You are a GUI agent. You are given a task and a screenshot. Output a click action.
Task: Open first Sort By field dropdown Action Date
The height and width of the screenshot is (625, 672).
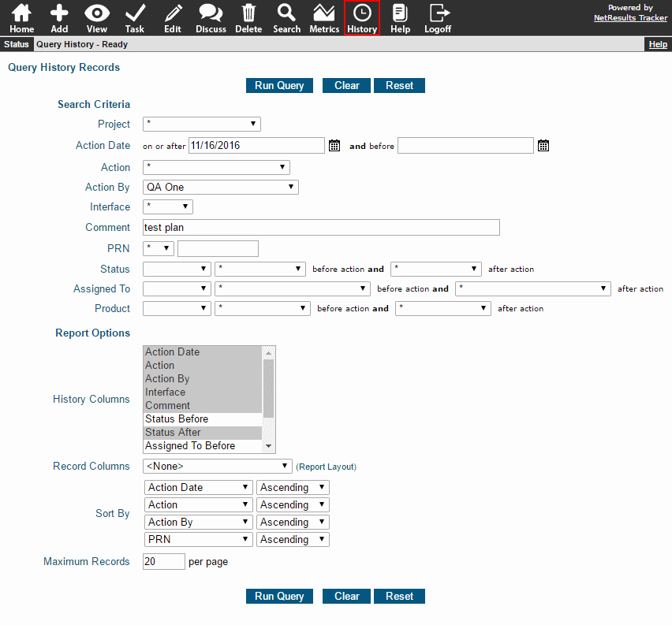[199, 488]
